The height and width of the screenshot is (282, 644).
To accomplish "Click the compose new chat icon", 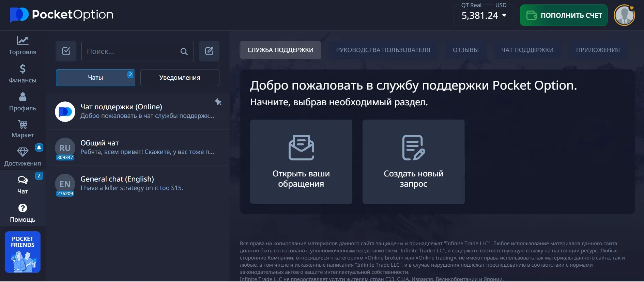I will point(209,51).
